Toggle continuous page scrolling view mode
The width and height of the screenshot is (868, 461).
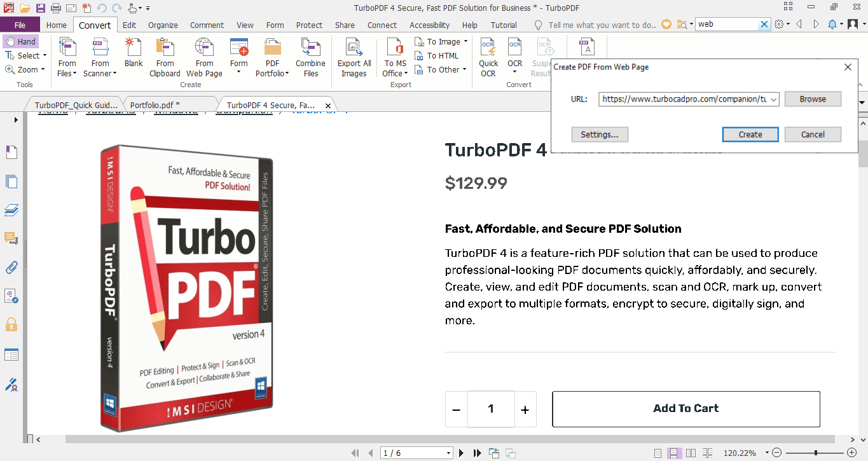click(x=674, y=453)
